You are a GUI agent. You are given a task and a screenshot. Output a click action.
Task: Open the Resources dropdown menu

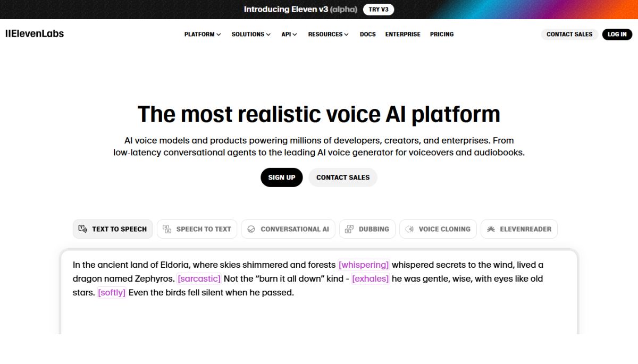tap(328, 34)
